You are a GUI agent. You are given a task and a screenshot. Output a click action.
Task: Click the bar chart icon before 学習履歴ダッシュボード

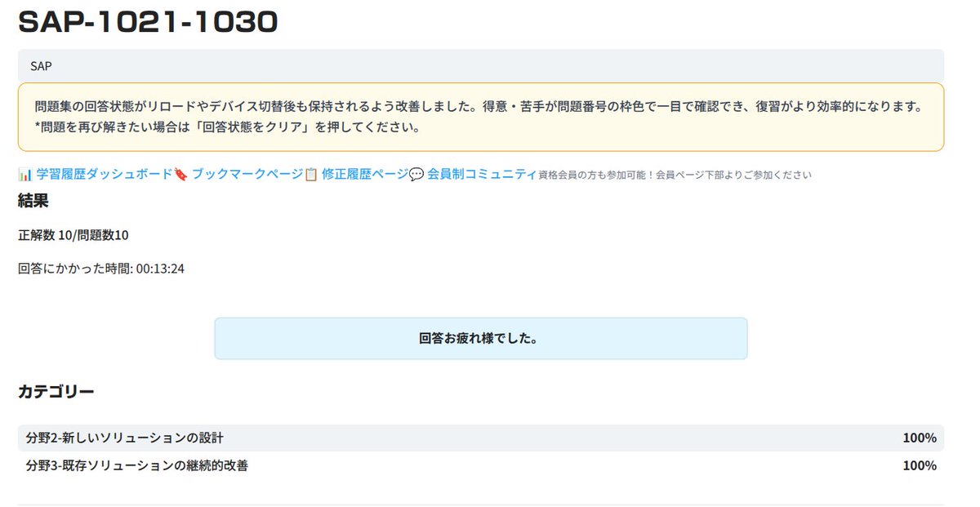pyautogui.click(x=25, y=174)
